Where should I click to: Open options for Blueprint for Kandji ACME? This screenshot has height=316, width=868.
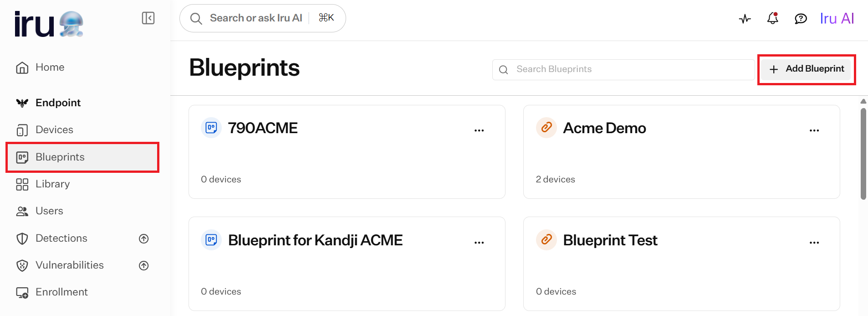pyautogui.click(x=479, y=243)
